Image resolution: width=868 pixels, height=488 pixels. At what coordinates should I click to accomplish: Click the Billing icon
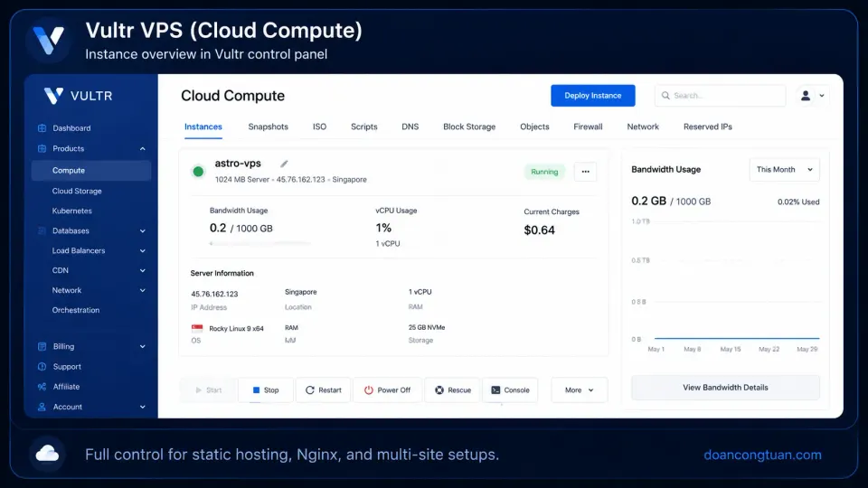click(x=42, y=346)
